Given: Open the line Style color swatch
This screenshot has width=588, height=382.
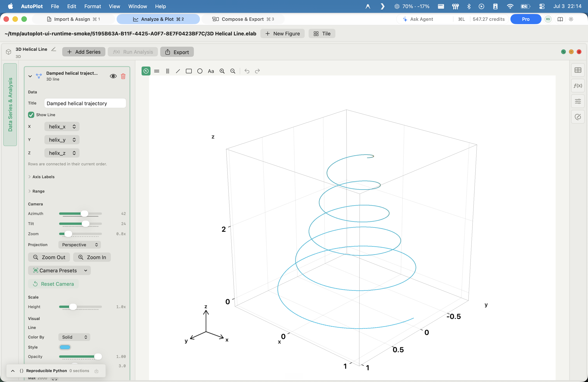Looking at the screenshot, I should pos(65,347).
